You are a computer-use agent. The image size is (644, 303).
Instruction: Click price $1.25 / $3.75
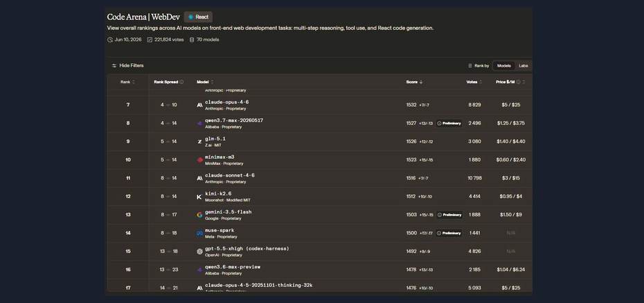(510, 123)
